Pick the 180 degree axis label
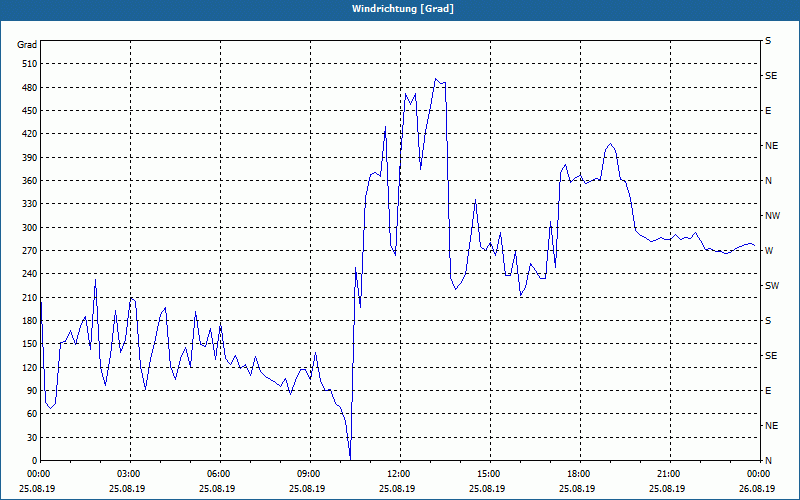Viewport: 800px width, 500px height. click(30, 321)
